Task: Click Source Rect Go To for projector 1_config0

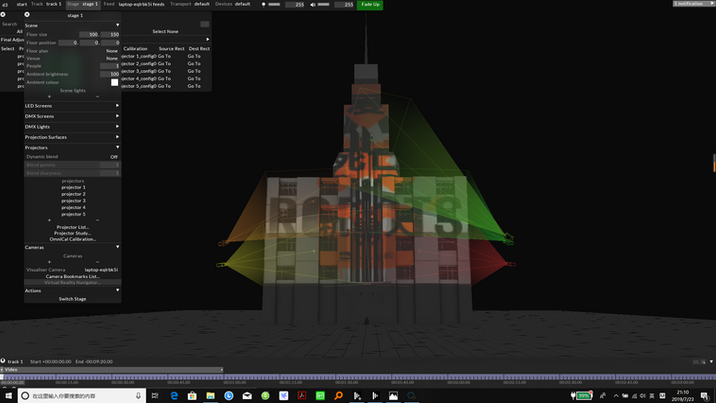Action: (x=164, y=56)
